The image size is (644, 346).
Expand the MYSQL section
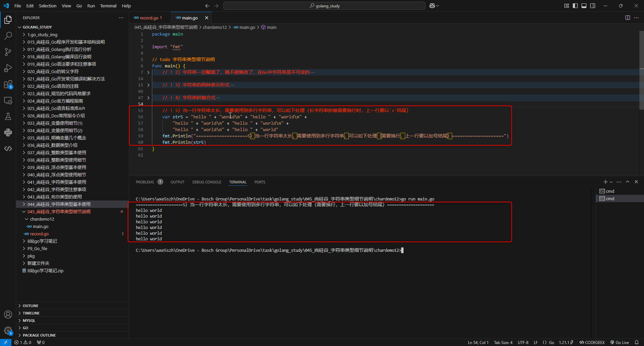(x=72, y=321)
